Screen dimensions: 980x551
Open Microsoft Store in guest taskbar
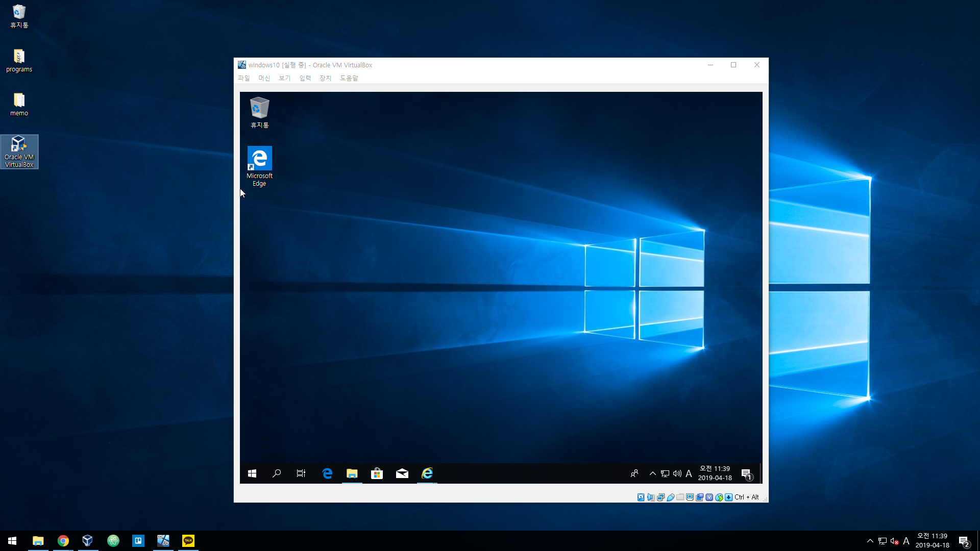click(x=377, y=473)
